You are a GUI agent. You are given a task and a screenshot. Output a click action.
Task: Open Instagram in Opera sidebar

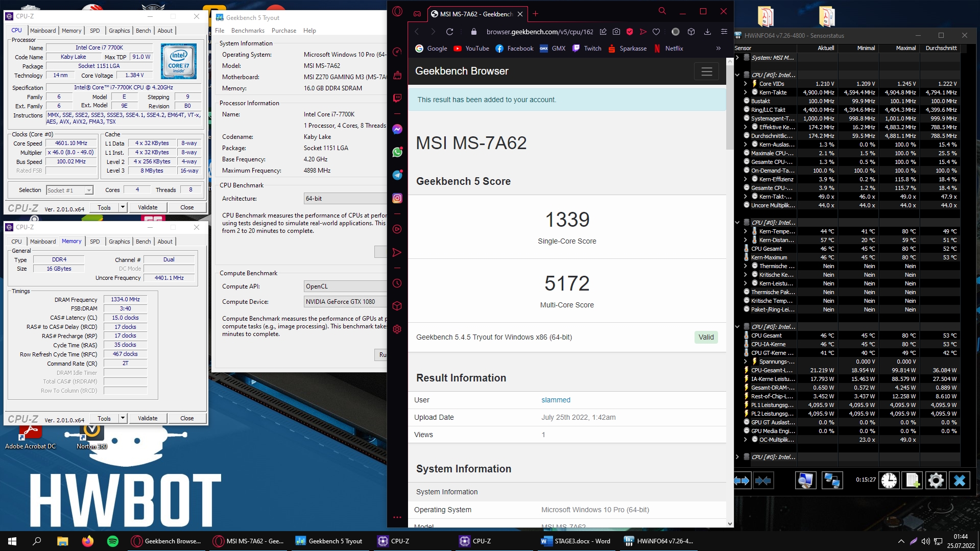click(397, 198)
